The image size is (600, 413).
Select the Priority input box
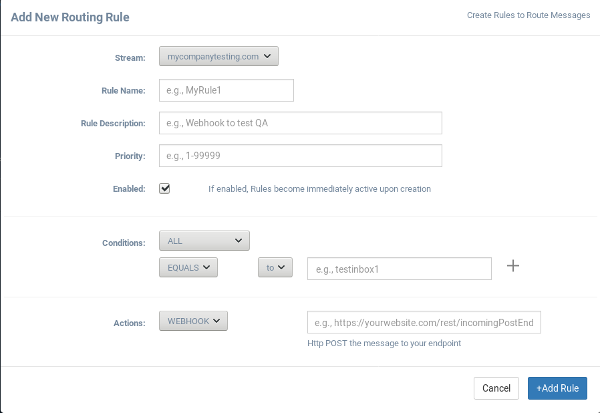(300, 155)
